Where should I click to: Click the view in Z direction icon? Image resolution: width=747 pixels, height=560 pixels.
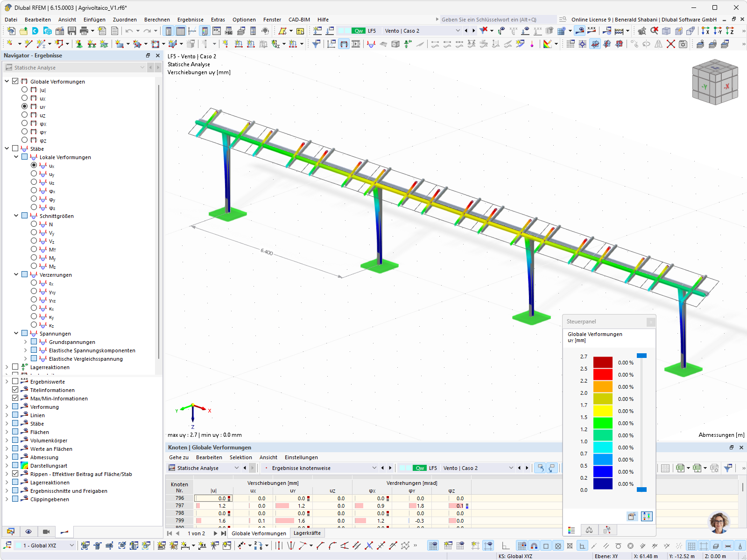[x=730, y=31]
